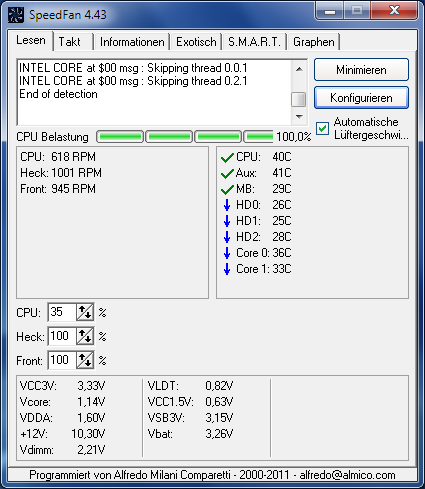Viewport: 425px width, 489px height.
Task: Adjust the CPU fan speed spinner arrows
Action: click(85, 312)
